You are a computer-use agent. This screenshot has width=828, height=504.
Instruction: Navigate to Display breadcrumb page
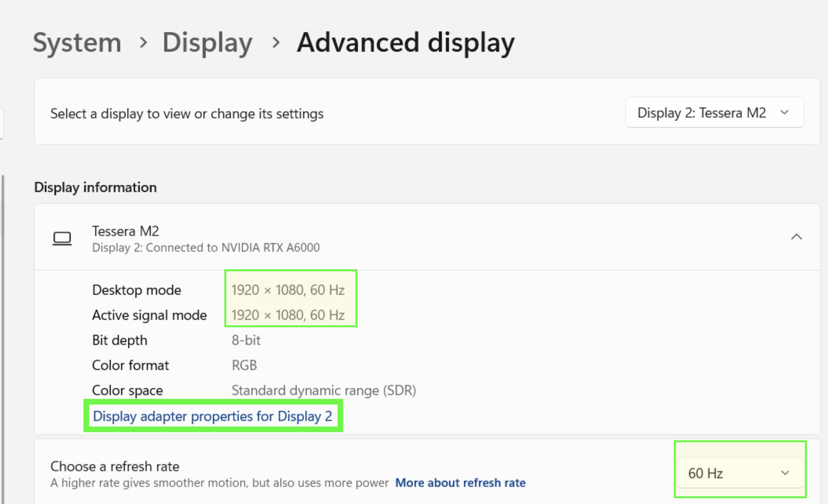tap(207, 42)
